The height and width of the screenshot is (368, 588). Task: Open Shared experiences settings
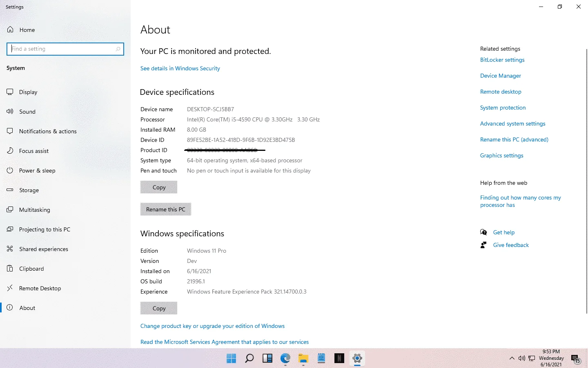(65, 249)
